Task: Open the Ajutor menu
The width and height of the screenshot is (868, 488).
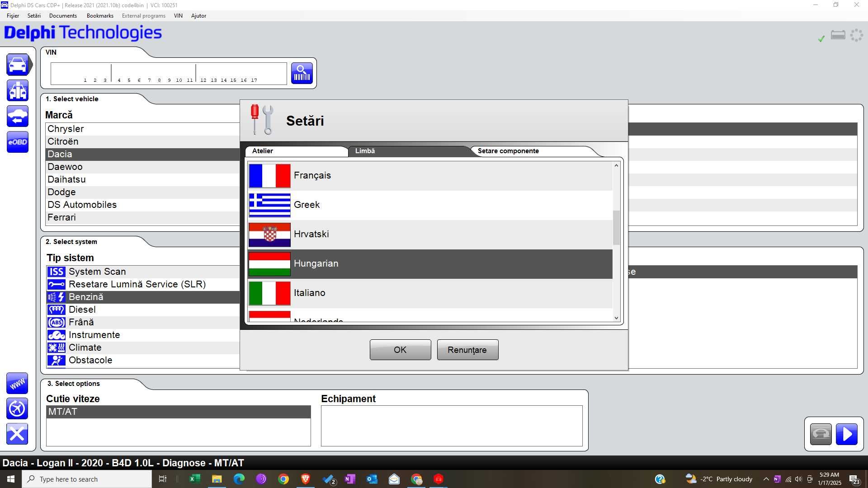Action: pos(198,16)
